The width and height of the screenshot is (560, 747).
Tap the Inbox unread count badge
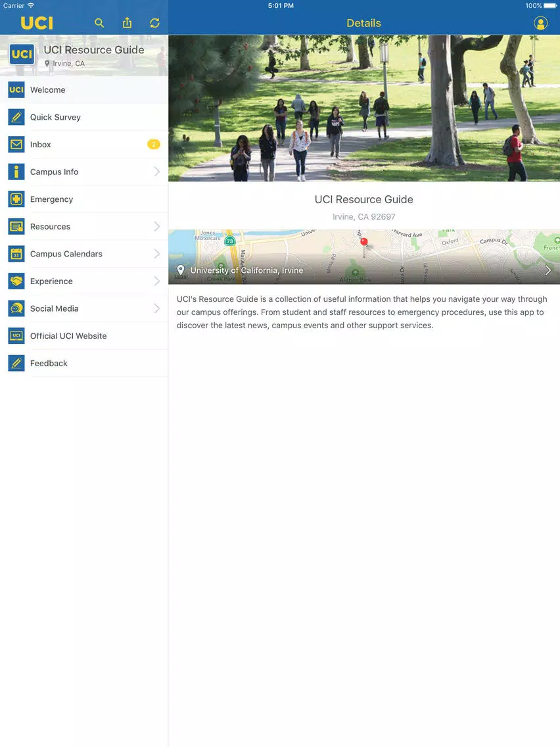pyautogui.click(x=153, y=145)
